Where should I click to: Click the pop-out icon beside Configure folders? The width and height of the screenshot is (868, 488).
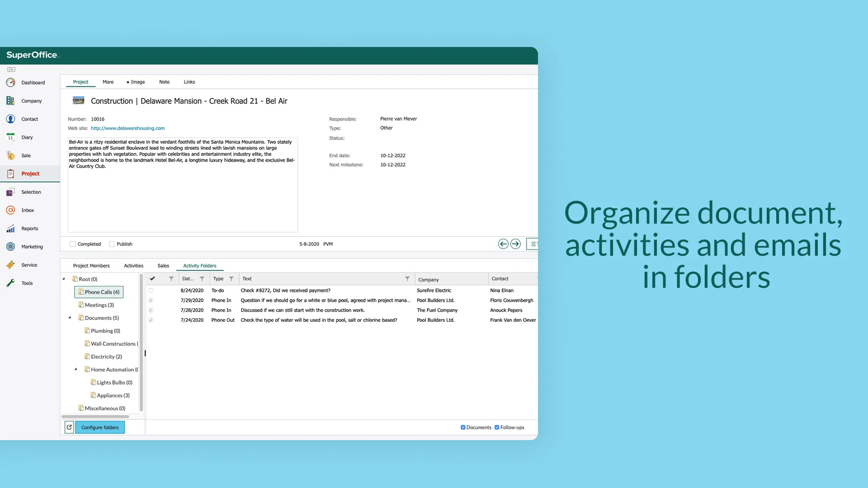[x=69, y=427]
